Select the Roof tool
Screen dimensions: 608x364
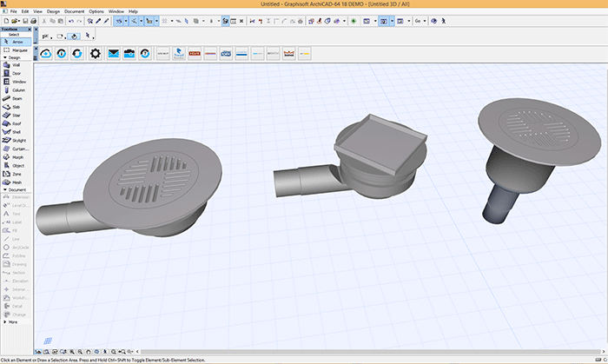click(16, 123)
